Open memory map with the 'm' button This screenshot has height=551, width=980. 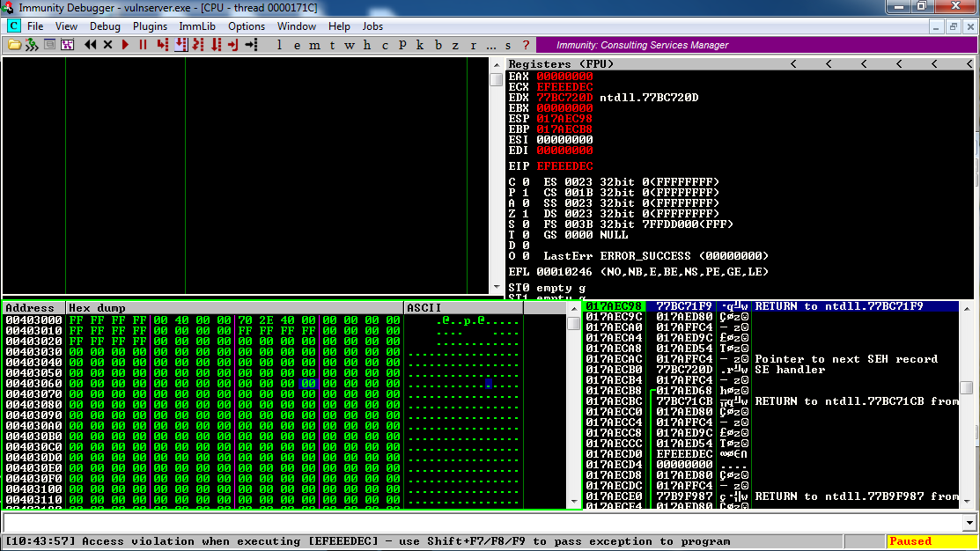(x=314, y=45)
